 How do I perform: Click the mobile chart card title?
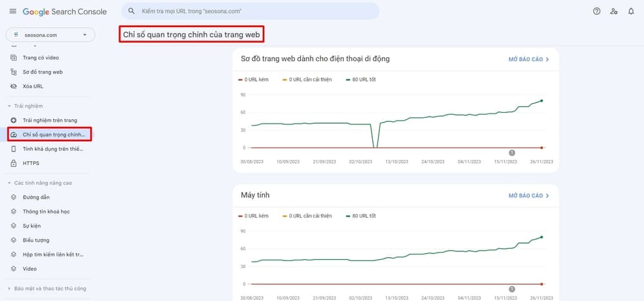tap(315, 59)
